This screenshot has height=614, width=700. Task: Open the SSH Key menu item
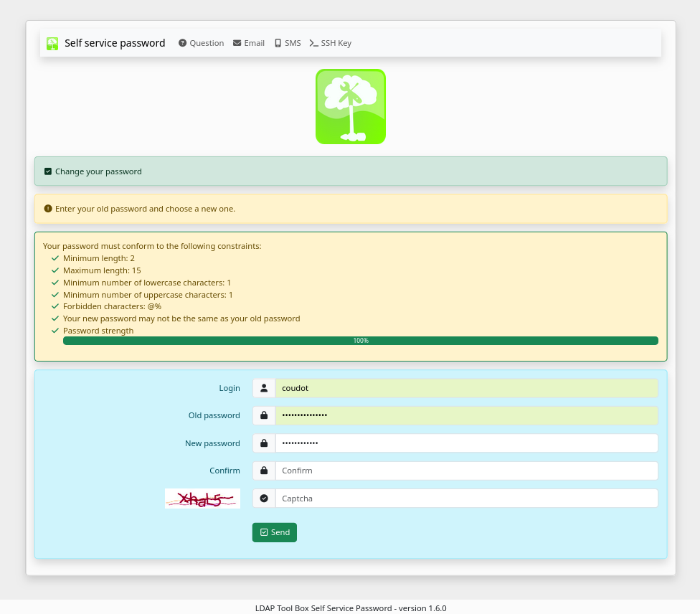pos(331,43)
